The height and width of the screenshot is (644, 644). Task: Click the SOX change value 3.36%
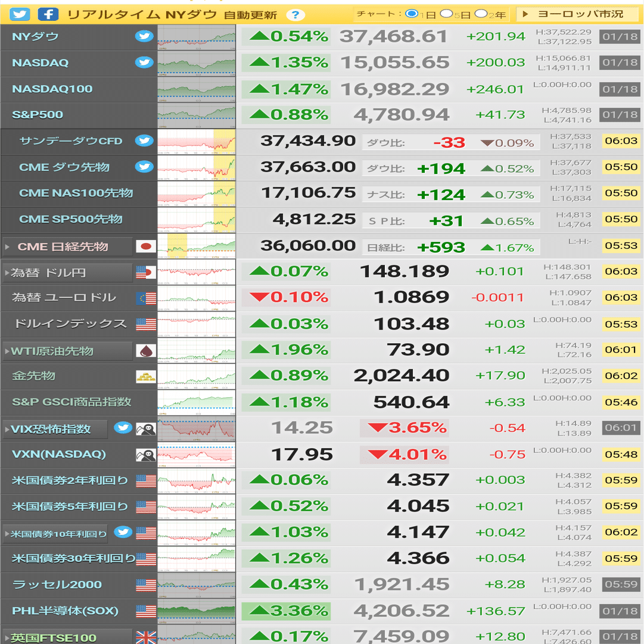pyautogui.click(x=287, y=611)
